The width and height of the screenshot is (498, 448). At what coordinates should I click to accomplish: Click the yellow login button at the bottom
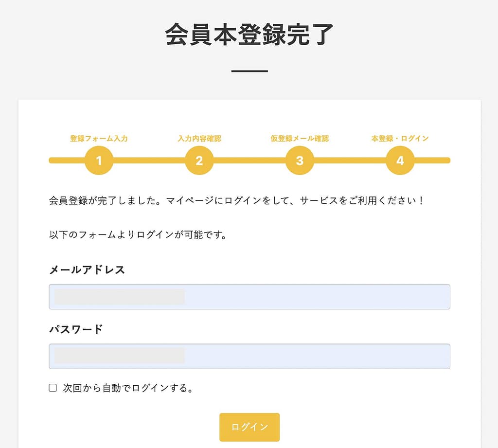[249, 427]
